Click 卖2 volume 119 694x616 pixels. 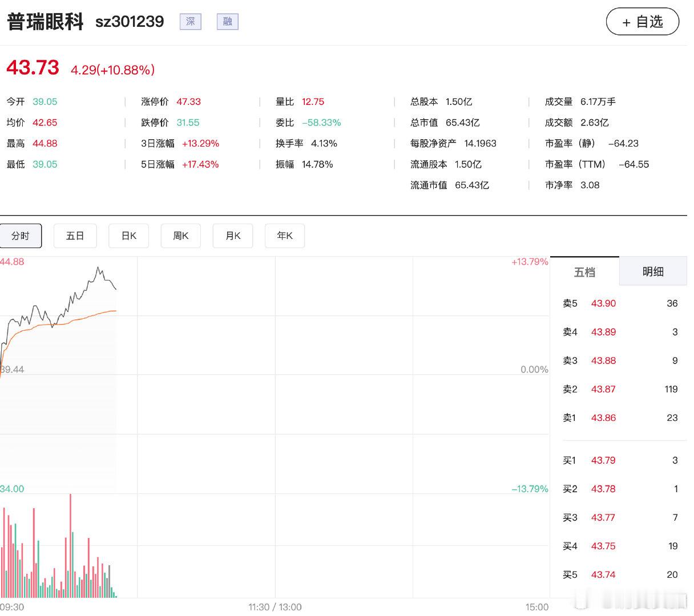click(671, 389)
